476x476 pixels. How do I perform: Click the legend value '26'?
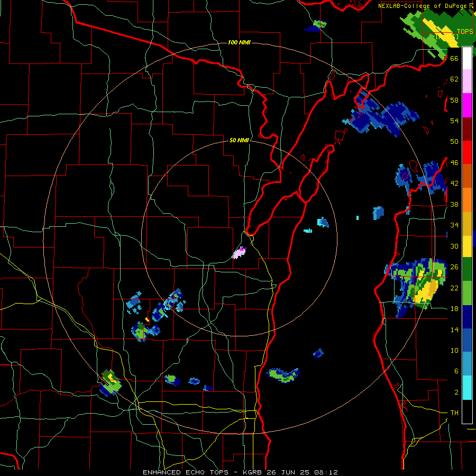[454, 267]
